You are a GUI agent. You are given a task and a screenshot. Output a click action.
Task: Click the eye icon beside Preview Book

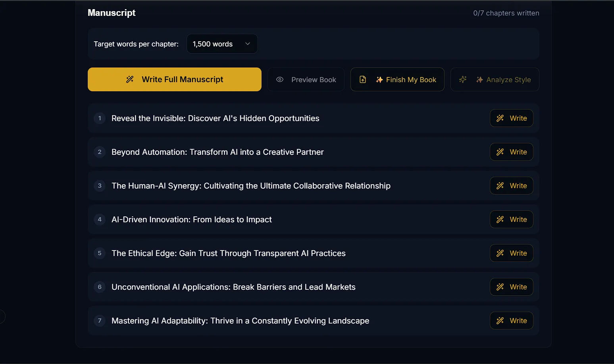[x=280, y=79]
